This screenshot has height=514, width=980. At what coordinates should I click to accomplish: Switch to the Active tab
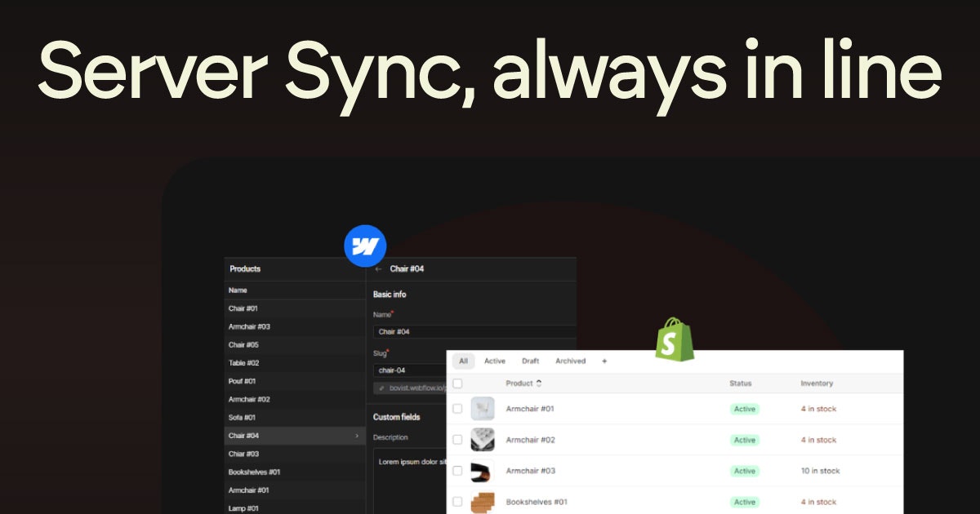click(495, 361)
